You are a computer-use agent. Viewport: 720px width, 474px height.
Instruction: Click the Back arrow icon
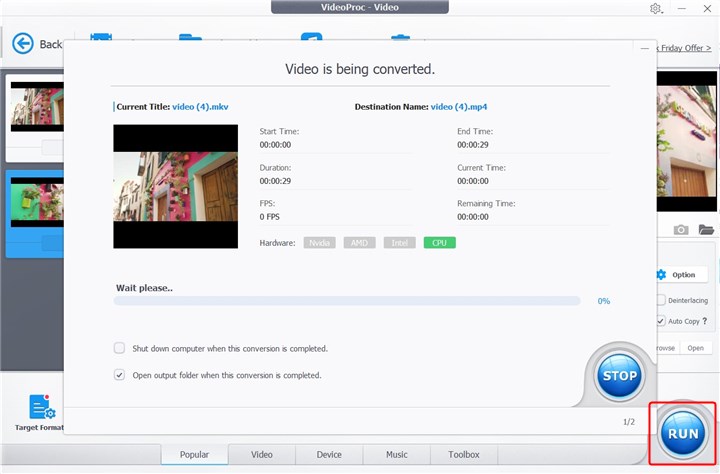tap(23, 44)
